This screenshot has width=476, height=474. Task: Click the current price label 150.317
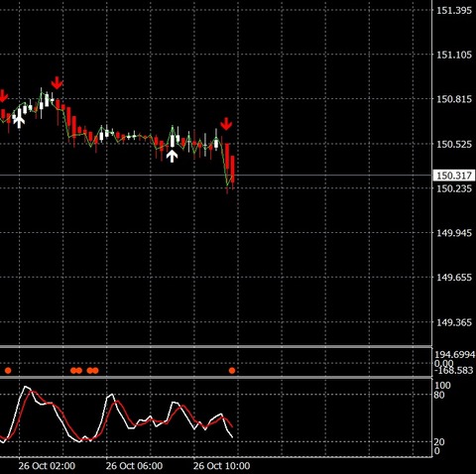[x=454, y=176]
